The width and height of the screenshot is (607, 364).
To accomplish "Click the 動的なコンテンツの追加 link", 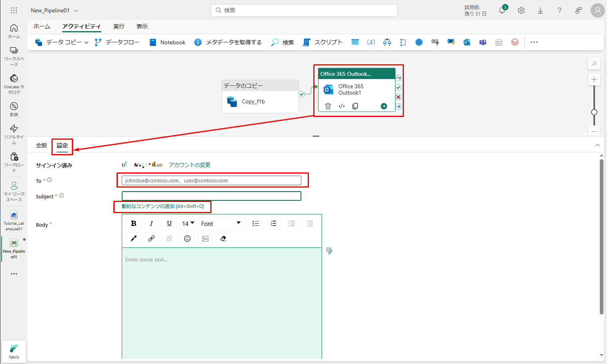I will pos(162,206).
